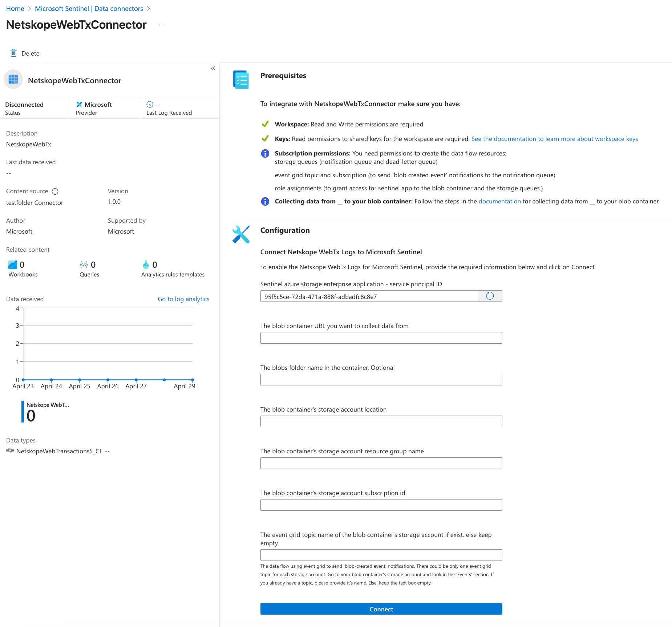Click the 0 Queries count
The image size is (672, 627).
click(x=93, y=264)
